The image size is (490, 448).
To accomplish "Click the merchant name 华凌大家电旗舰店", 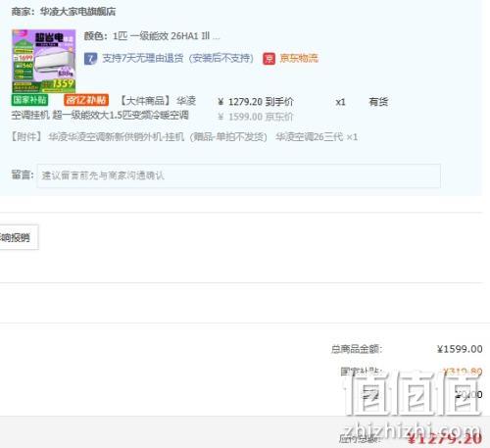I will click(77, 12).
